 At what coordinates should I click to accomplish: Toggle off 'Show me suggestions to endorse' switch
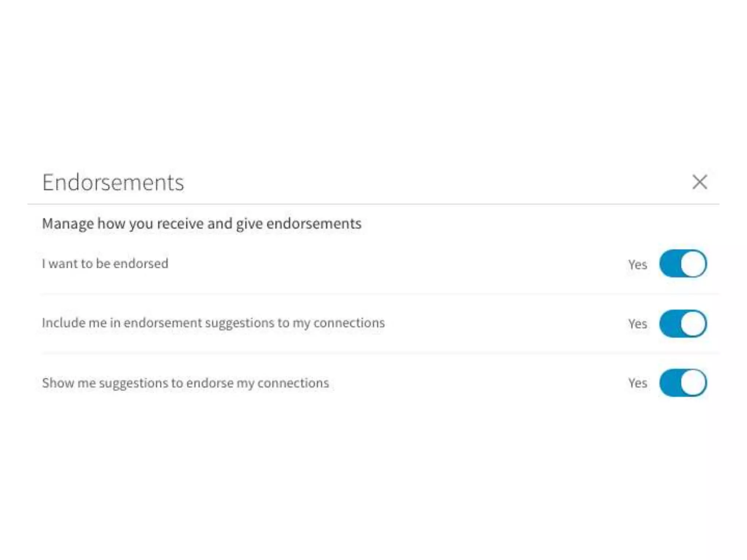(683, 383)
